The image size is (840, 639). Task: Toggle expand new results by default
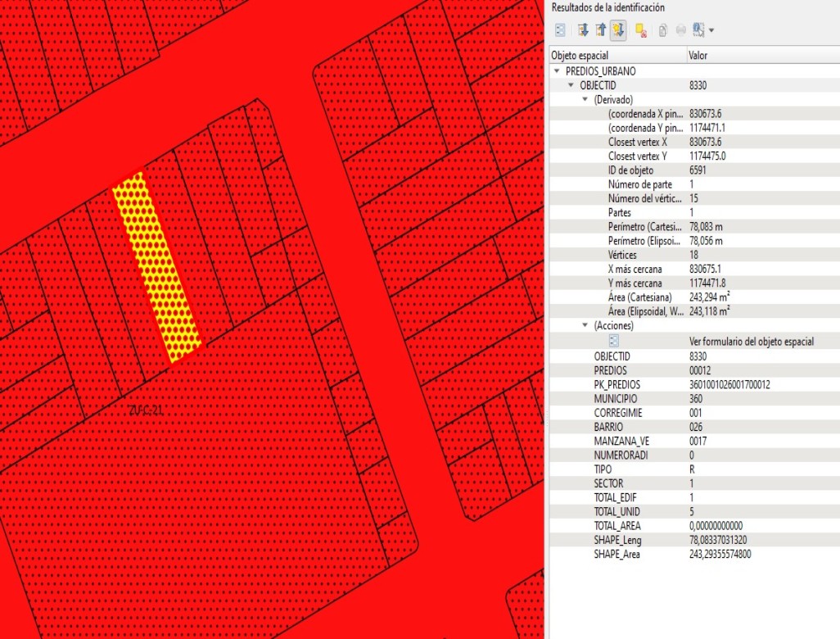pyautogui.click(x=619, y=31)
